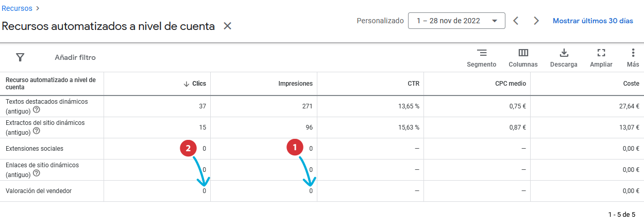Open the date range dropdown
The height and width of the screenshot is (223, 644).
point(456,21)
